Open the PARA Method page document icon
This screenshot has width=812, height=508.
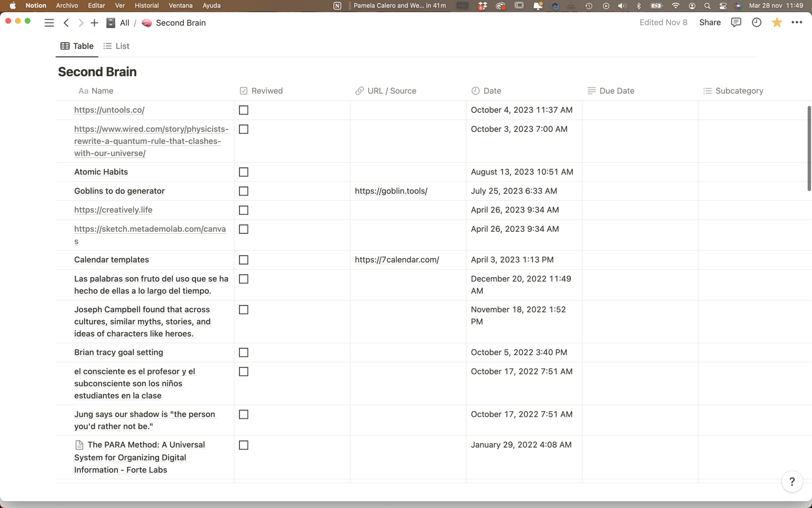pos(79,445)
